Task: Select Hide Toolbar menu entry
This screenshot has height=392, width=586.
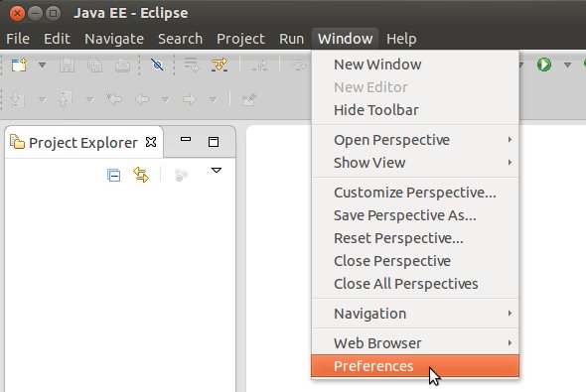Action: [x=415, y=110]
